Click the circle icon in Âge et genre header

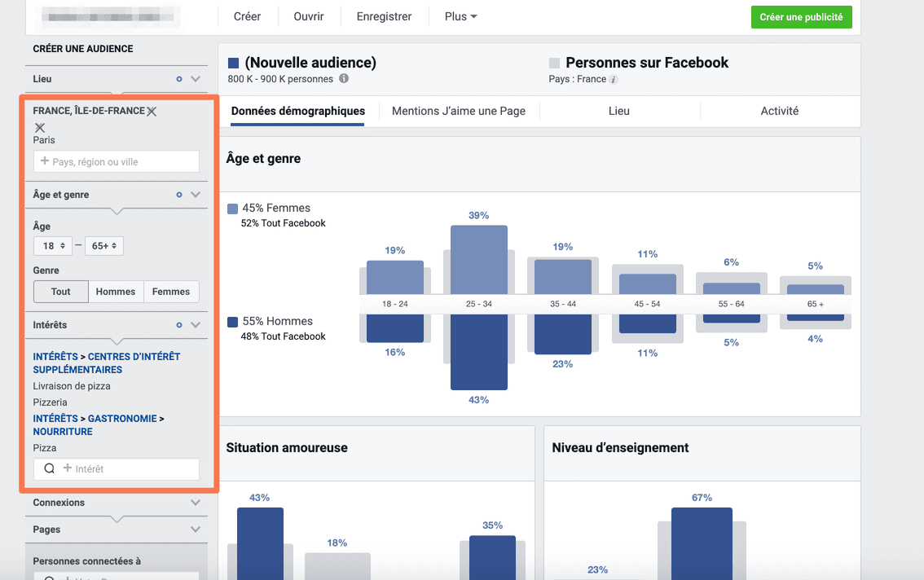click(179, 195)
